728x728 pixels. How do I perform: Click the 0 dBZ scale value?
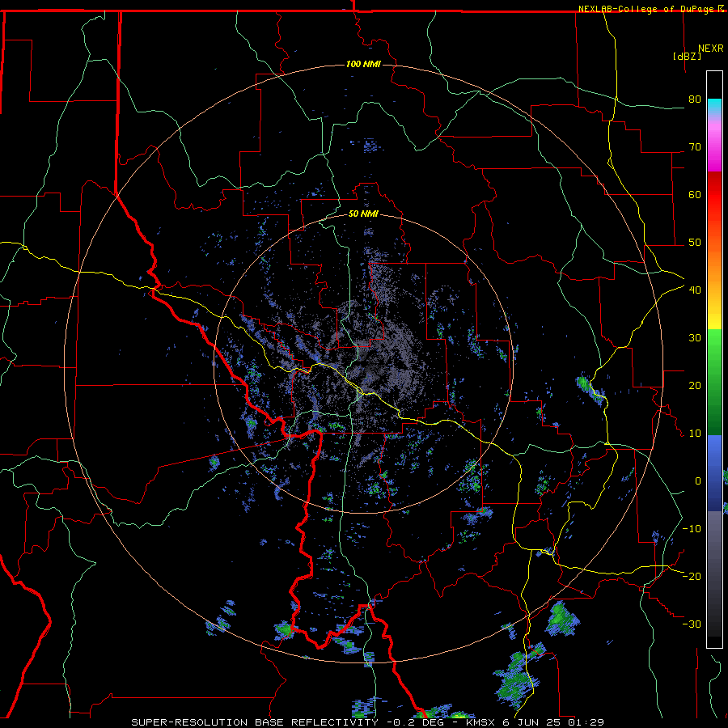698,481
